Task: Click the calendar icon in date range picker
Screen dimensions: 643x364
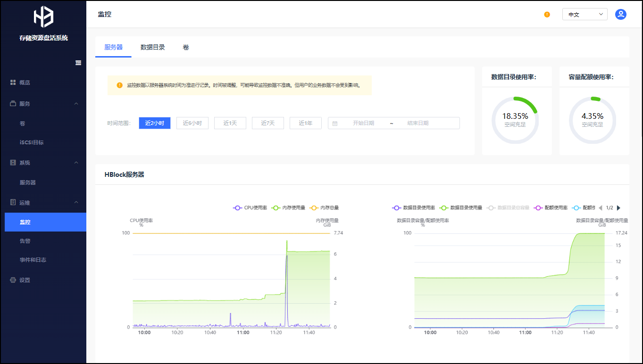Action: coord(335,123)
